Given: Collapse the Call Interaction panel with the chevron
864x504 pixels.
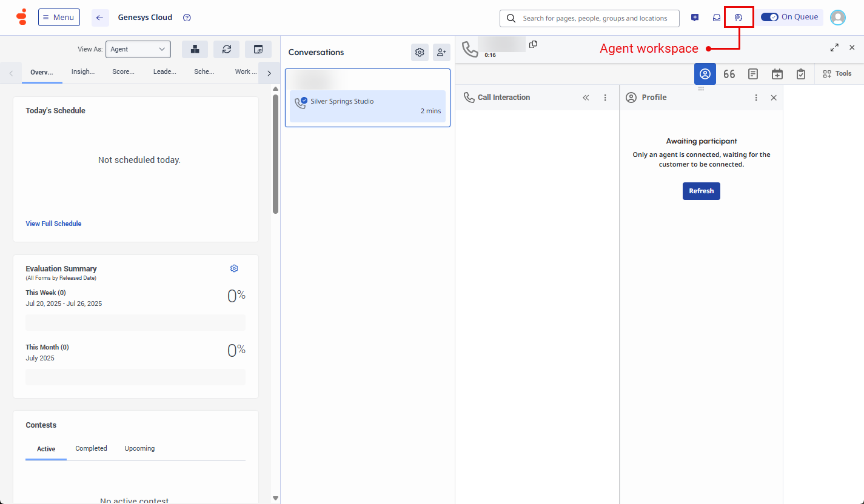Looking at the screenshot, I should point(586,97).
